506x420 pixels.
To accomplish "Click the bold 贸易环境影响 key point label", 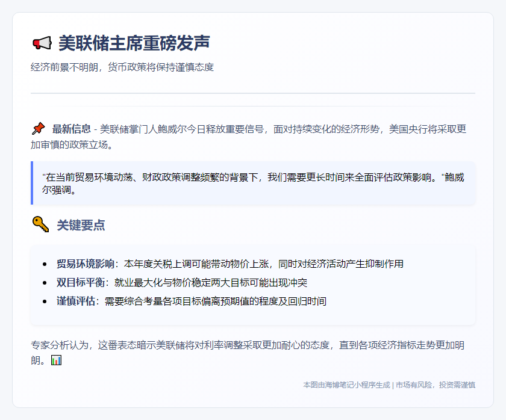I will (x=85, y=264).
